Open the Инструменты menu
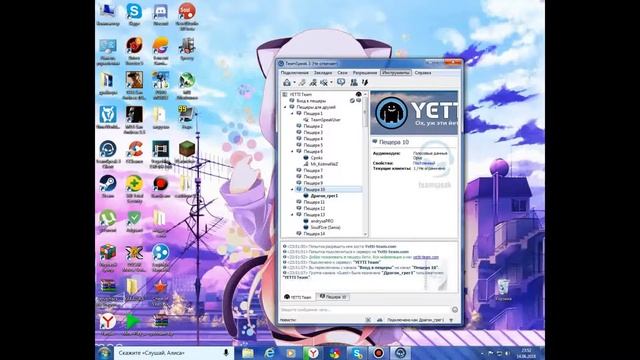This screenshot has height=360, width=640. point(396,73)
